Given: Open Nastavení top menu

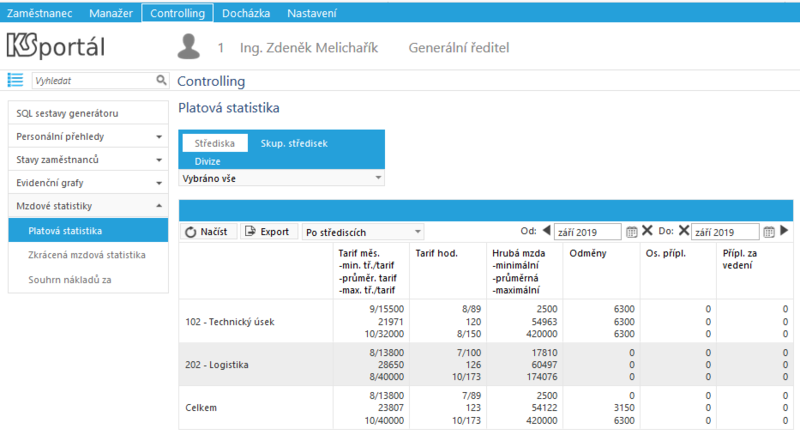Looking at the screenshot, I should pos(312,13).
